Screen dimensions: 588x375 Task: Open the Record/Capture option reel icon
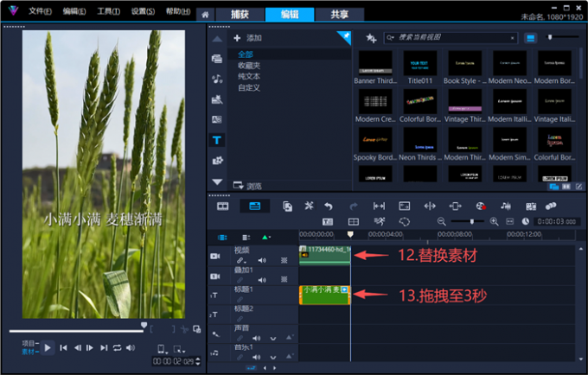coord(481,206)
